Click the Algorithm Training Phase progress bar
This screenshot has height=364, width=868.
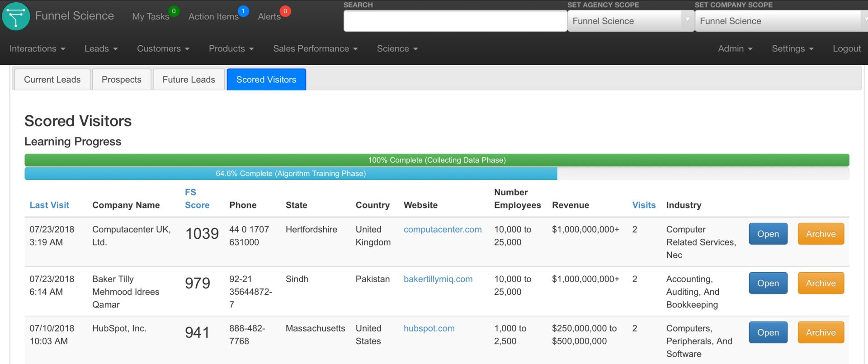pos(291,174)
